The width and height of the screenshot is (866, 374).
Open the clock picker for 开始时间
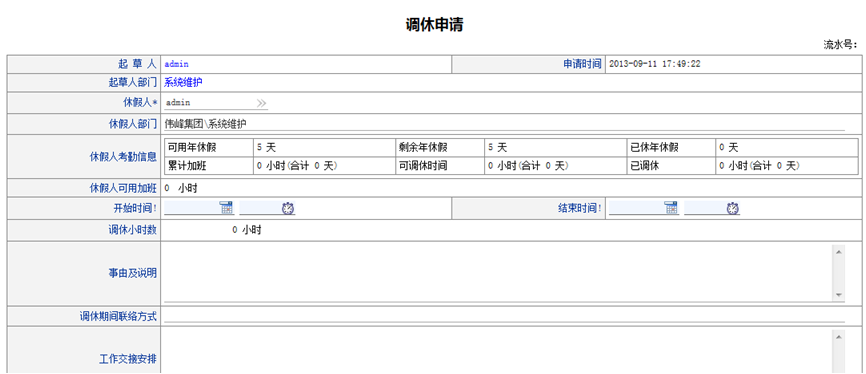click(x=288, y=209)
